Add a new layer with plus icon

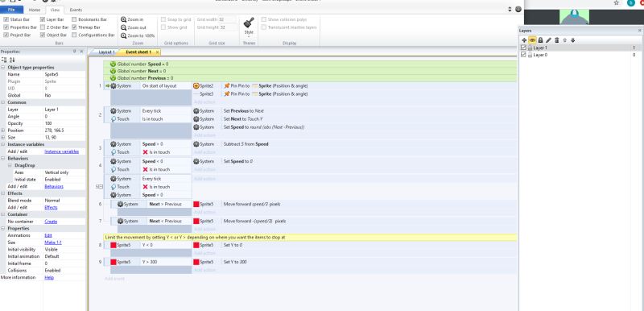[524, 40]
